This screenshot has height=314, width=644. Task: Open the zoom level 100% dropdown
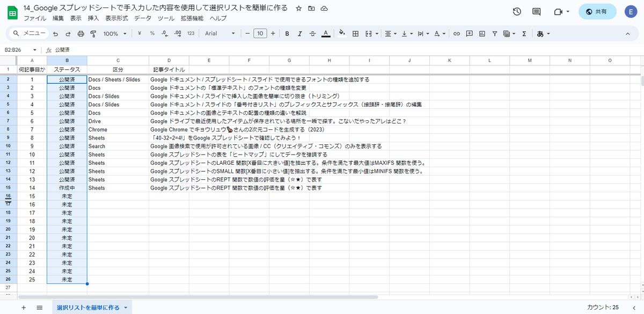(x=115, y=33)
